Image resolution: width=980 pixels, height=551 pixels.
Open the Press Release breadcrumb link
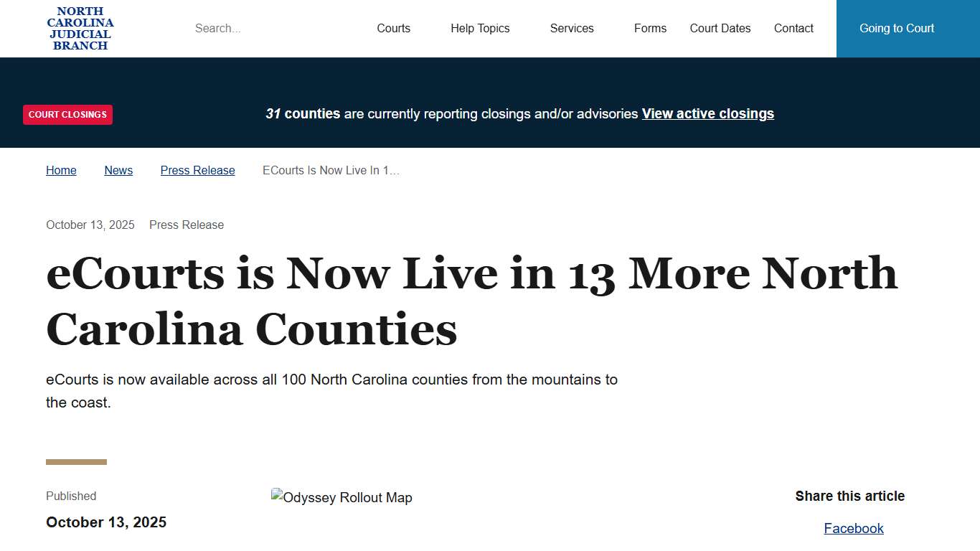point(197,170)
